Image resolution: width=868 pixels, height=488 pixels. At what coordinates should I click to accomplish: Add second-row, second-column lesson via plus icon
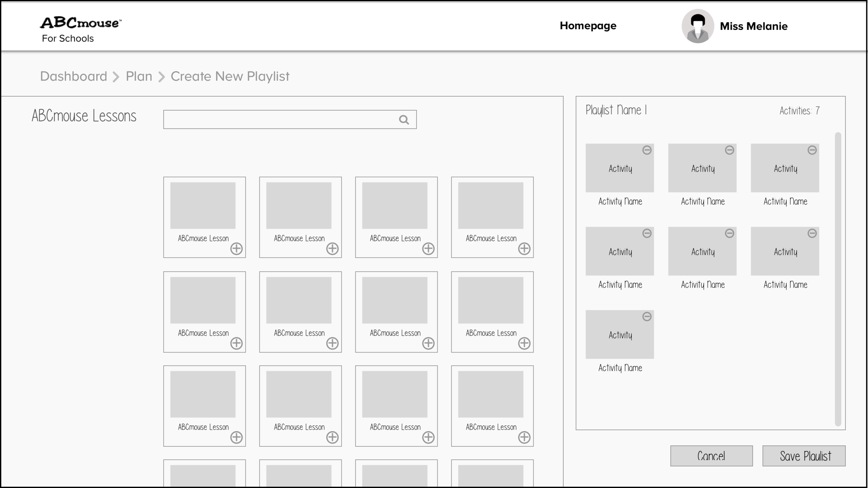pyautogui.click(x=332, y=343)
